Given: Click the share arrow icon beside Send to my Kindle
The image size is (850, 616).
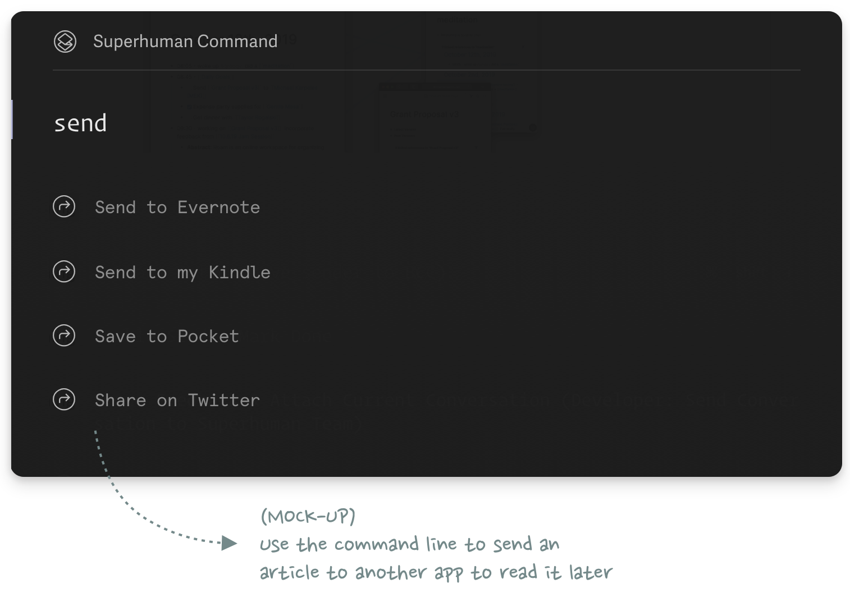Looking at the screenshot, I should click(x=64, y=272).
